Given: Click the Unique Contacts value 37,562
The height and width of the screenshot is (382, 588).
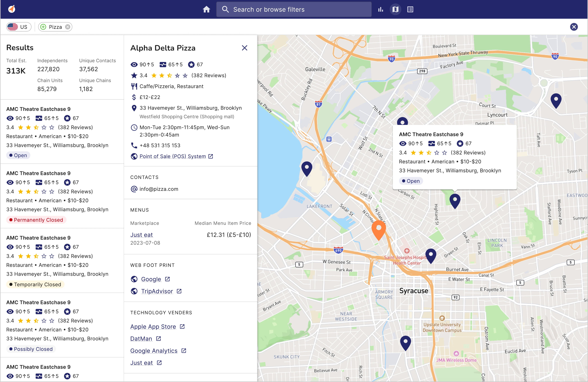Looking at the screenshot, I should [88, 69].
